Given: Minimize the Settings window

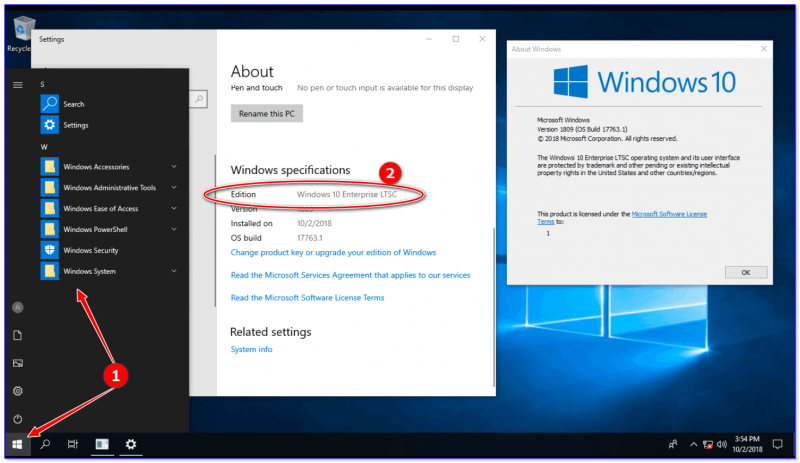Looking at the screenshot, I should [x=429, y=39].
